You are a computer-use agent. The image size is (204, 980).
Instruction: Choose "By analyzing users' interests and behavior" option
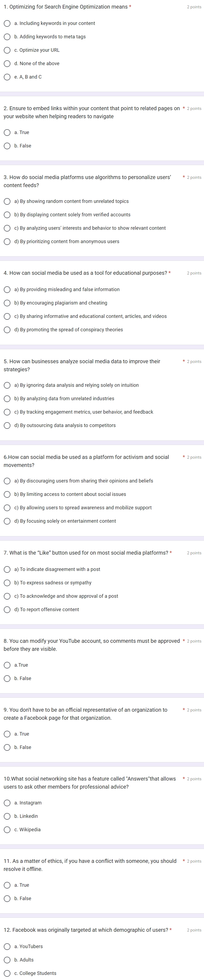7,228
